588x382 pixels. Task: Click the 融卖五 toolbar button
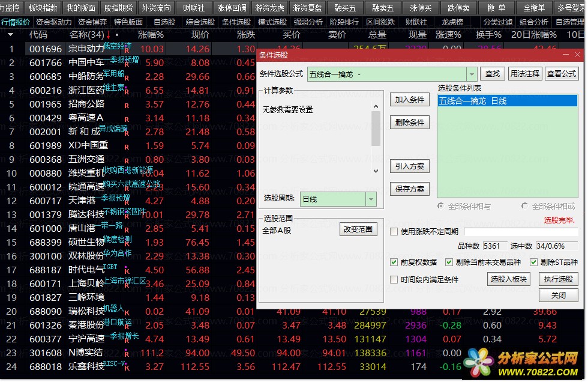pos(383,7)
